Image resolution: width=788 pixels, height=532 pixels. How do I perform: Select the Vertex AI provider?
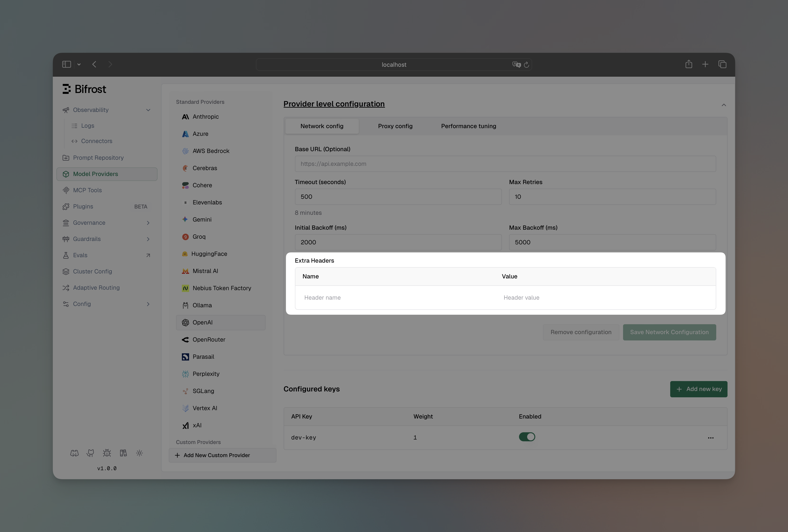coord(220,408)
